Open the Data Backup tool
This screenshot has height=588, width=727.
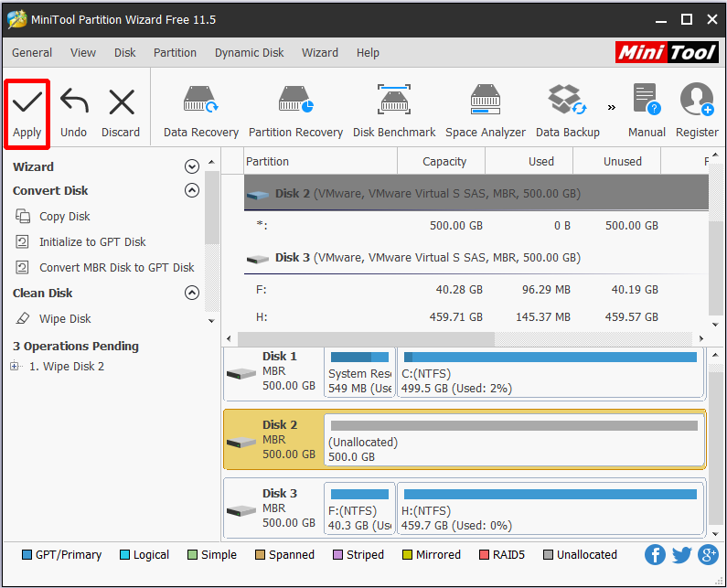[x=568, y=112]
